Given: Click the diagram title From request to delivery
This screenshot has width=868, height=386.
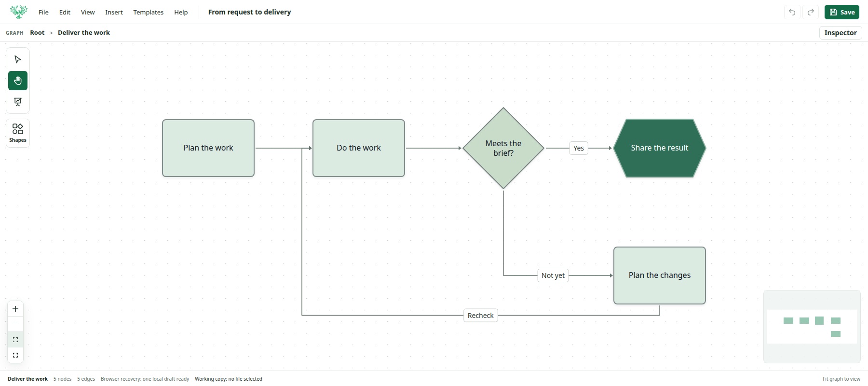Looking at the screenshot, I should click(x=250, y=12).
